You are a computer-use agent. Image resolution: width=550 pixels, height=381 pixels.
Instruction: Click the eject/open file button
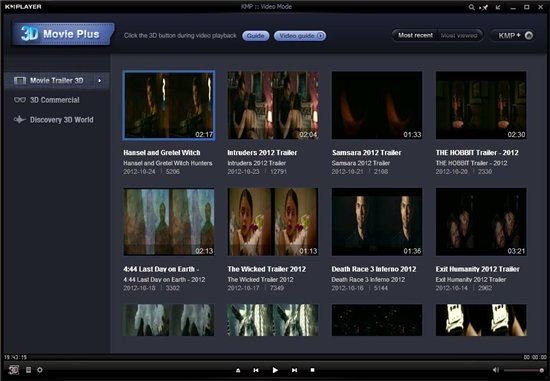pos(238,370)
